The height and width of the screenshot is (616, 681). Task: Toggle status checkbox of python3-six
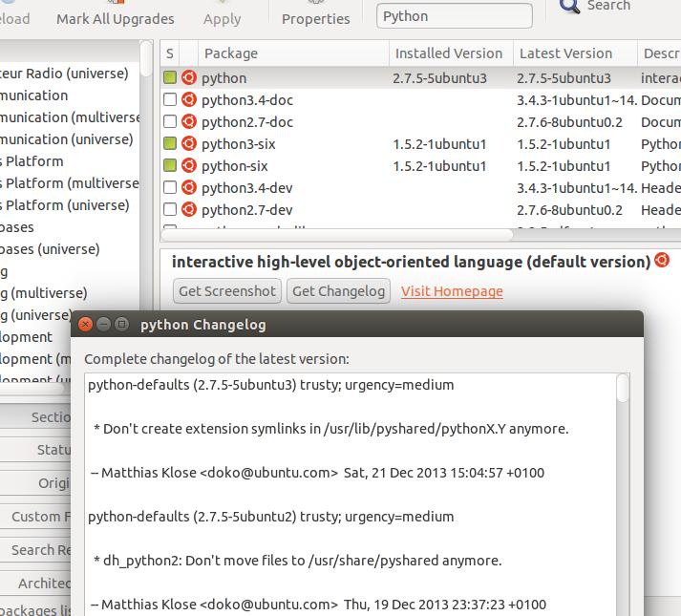(x=170, y=143)
